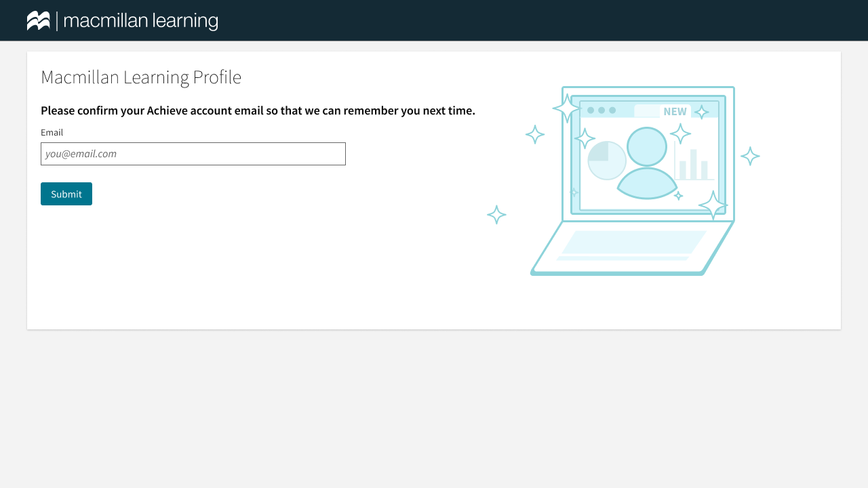Click the bar chart graphic
Screen dimensions: 868x488
click(x=694, y=166)
